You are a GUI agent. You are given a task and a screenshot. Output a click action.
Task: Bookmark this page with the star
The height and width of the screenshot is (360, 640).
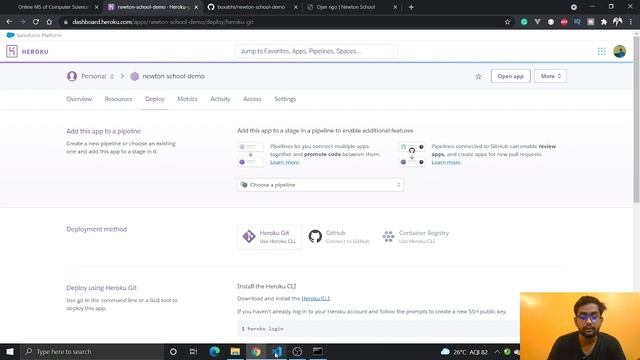[507, 22]
